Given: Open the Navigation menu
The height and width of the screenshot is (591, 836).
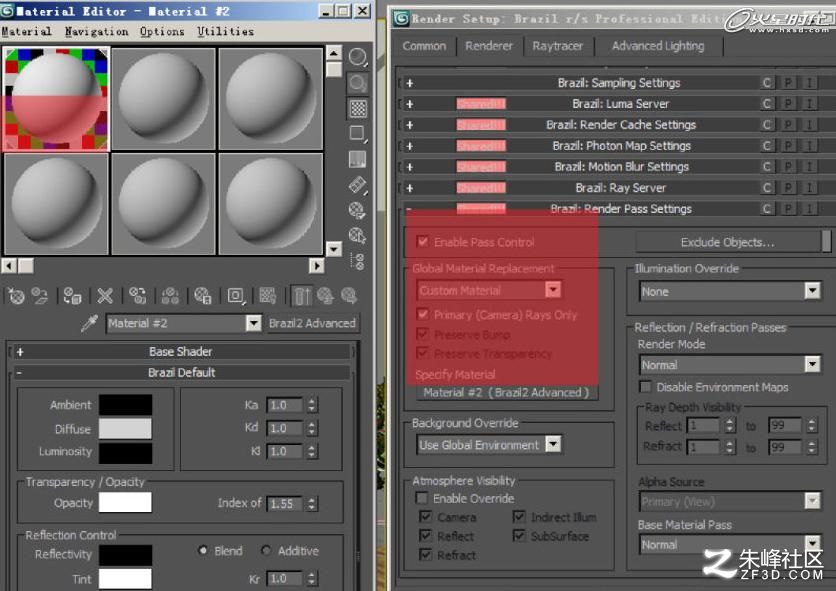Looking at the screenshot, I should [x=97, y=31].
